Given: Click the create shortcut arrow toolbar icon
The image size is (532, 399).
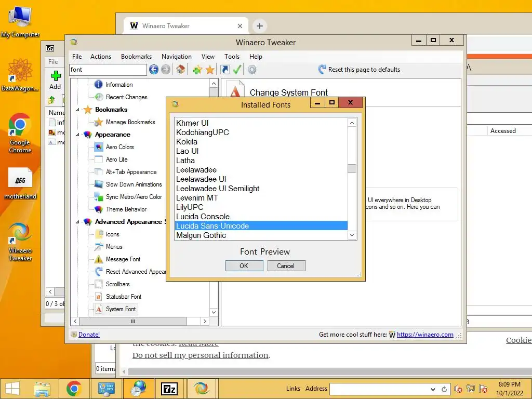Looking at the screenshot, I should [x=224, y=70].
